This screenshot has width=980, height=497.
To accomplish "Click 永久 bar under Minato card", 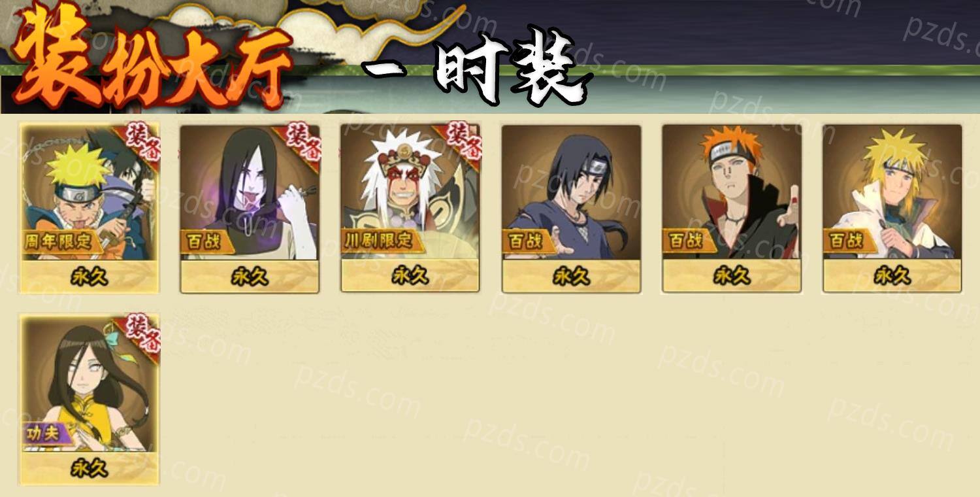I will (x=892, y=277).
